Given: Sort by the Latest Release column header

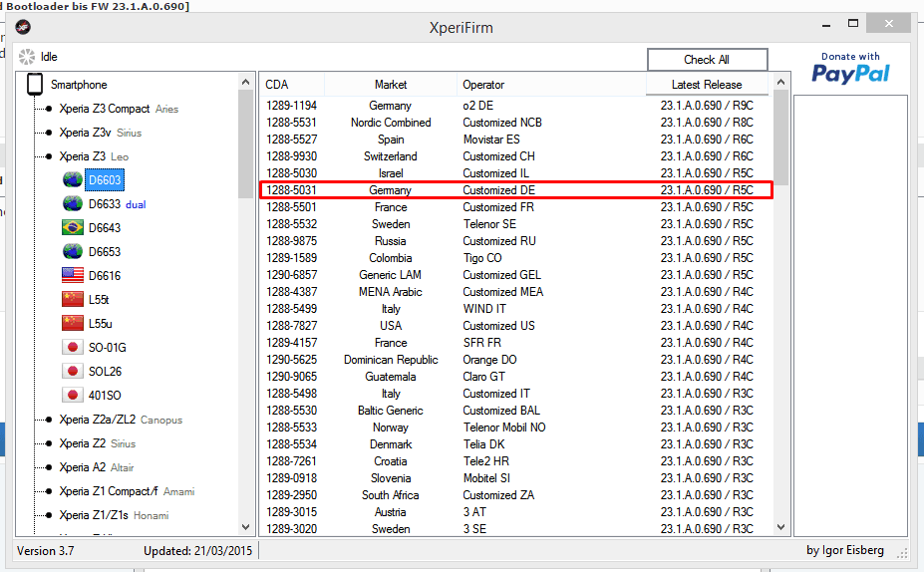Looking at the screenshot, I should click(707, 85).
